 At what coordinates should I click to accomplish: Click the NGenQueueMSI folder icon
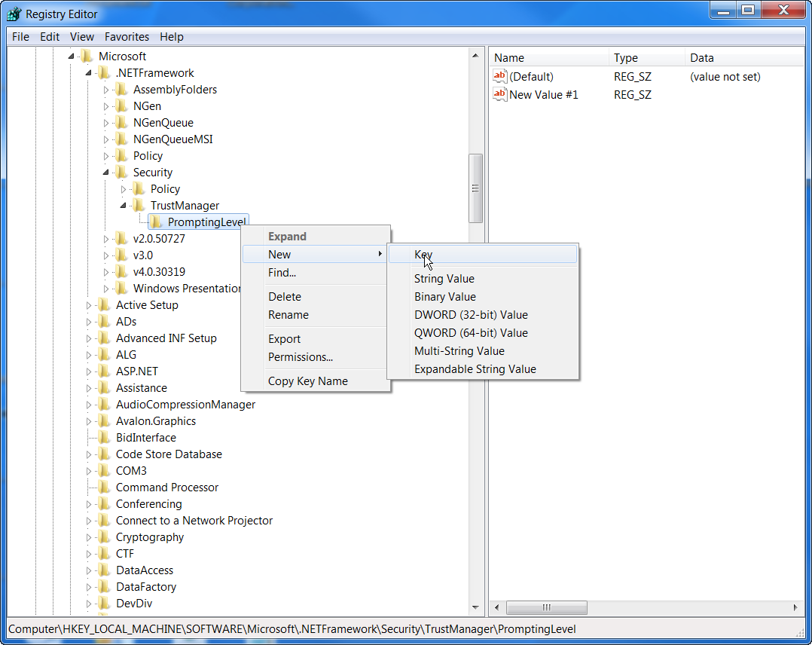pos(121,139)
